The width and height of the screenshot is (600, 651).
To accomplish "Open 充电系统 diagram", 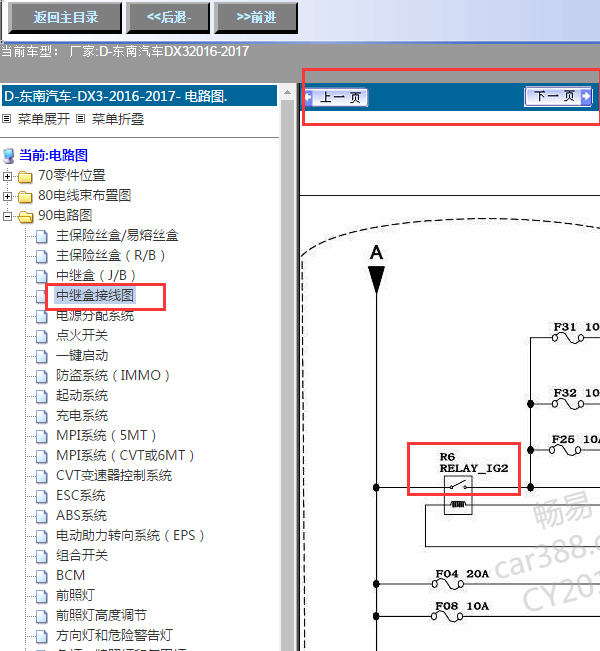I will [x=82, y=415].
